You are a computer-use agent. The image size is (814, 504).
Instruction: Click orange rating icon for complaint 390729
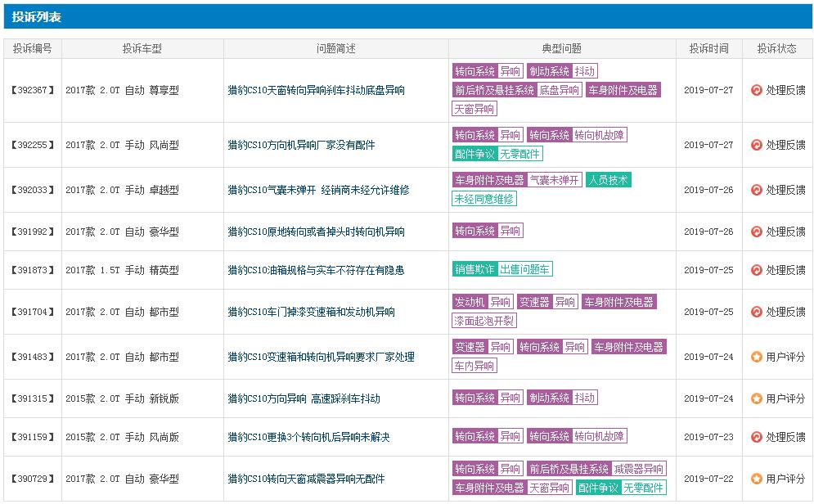point(757,478)
